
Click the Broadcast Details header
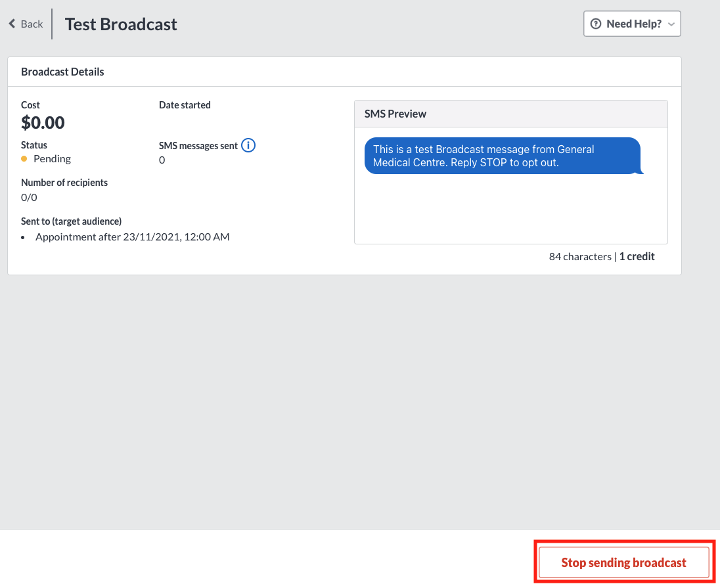pos(62,72)
